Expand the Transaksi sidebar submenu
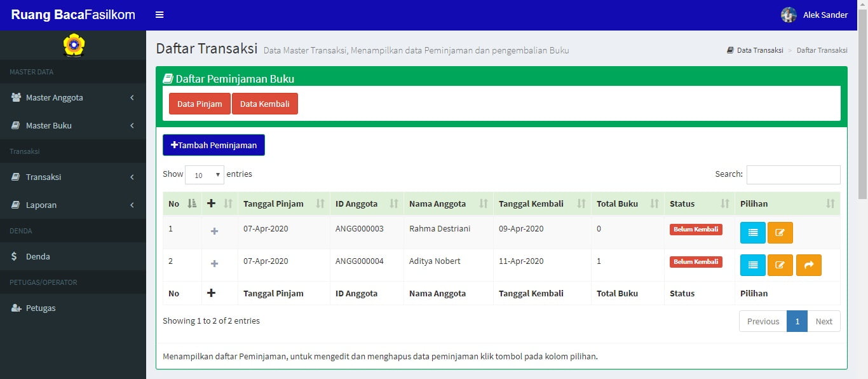Image resolution: width=868 pixels, height=379 pixels. click(x=132, y=177)
